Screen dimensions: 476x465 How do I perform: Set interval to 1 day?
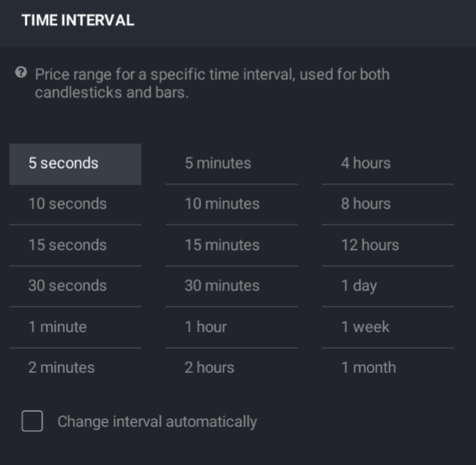point(388,286)
